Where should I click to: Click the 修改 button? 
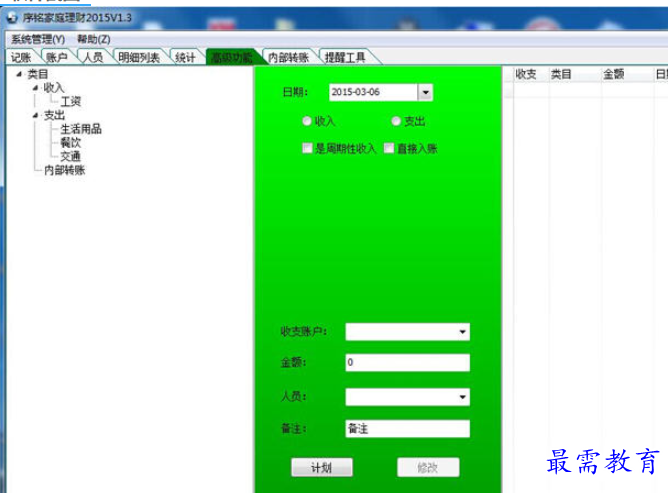(x=428, y=467)
